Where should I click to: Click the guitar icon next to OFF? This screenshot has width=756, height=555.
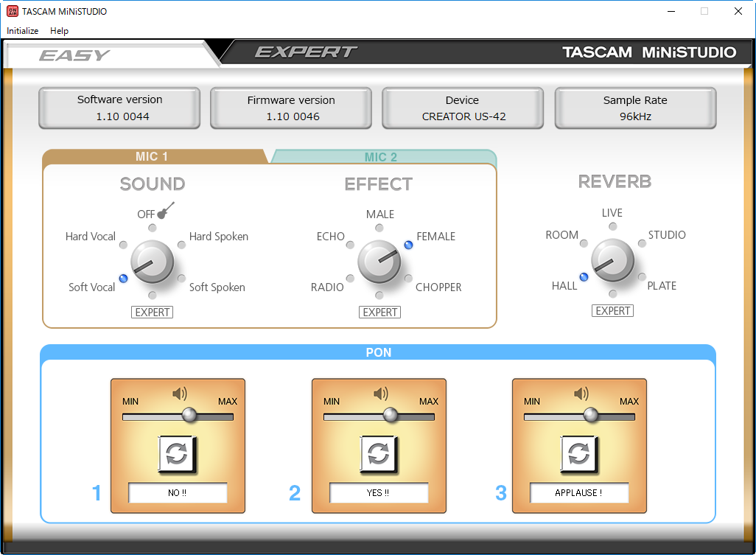pyautogui.click(x=166, y=211)
